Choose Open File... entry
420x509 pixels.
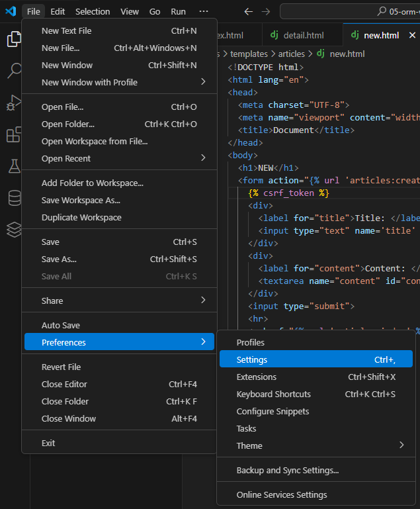coord(119,107)
